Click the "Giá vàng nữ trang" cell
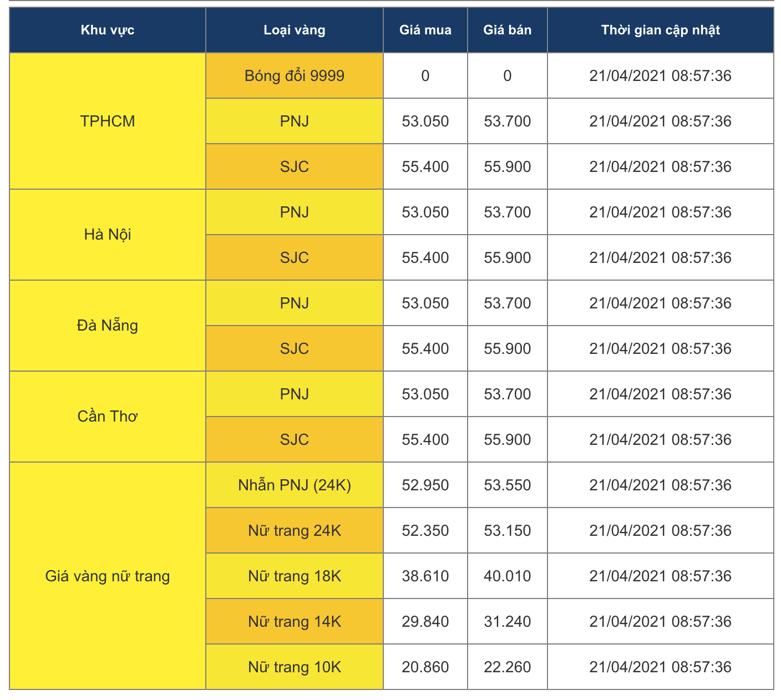Viewport: 781px width, 700px height. pyautogui.click(x=108, y=576)
